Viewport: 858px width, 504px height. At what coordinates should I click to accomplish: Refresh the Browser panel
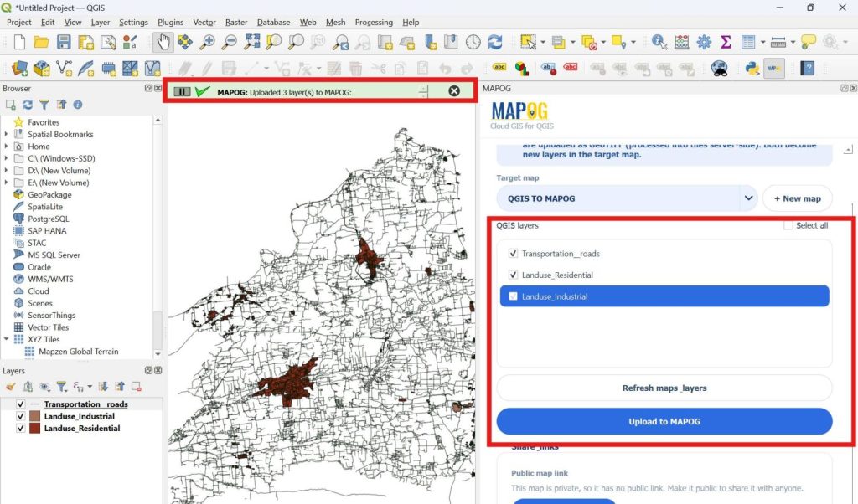(28, 105)
